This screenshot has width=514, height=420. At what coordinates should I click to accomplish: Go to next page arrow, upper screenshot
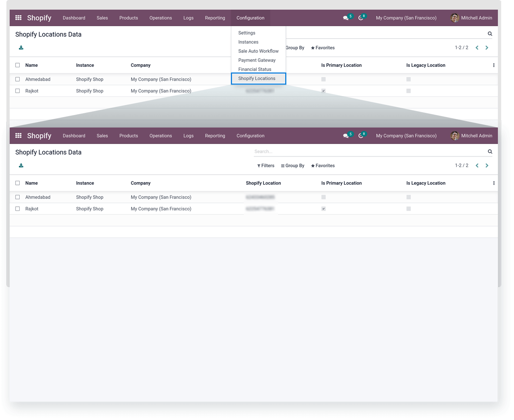click(x=487, y=47)
